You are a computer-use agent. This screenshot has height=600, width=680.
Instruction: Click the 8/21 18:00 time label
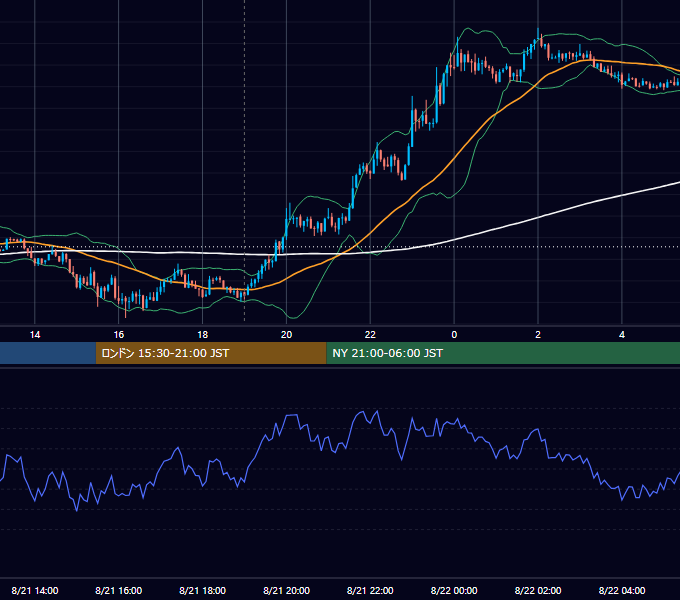pos(203,590)
